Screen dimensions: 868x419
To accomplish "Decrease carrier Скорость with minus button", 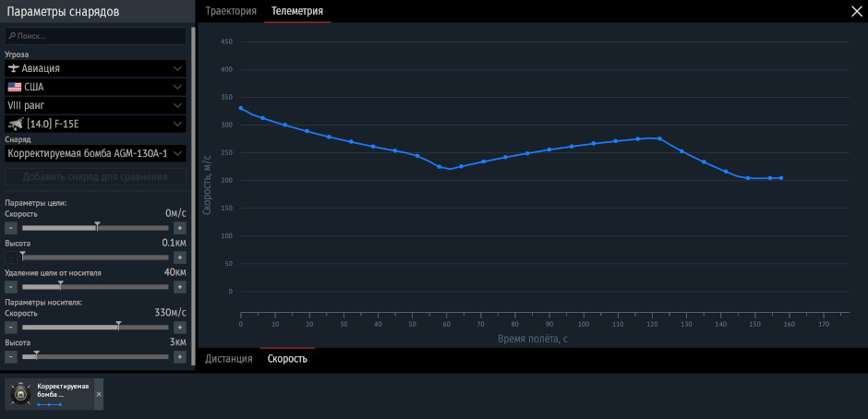I will [x=11, y=327].
